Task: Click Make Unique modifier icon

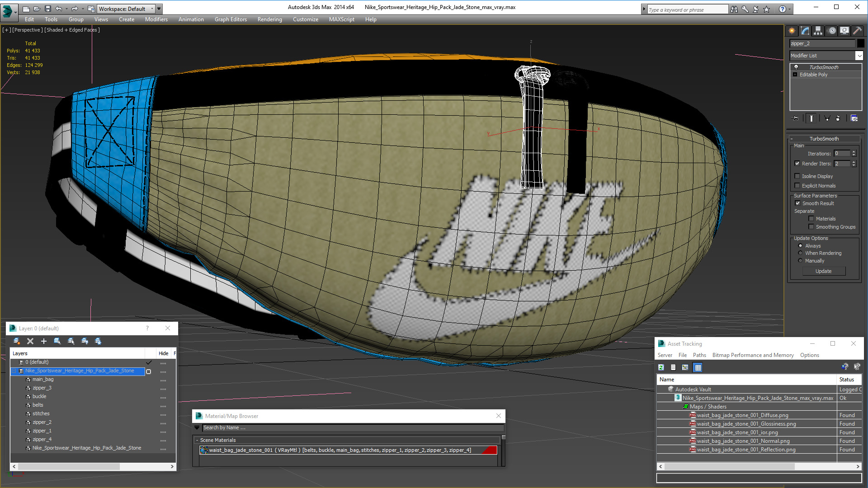Action: (827, 118)
